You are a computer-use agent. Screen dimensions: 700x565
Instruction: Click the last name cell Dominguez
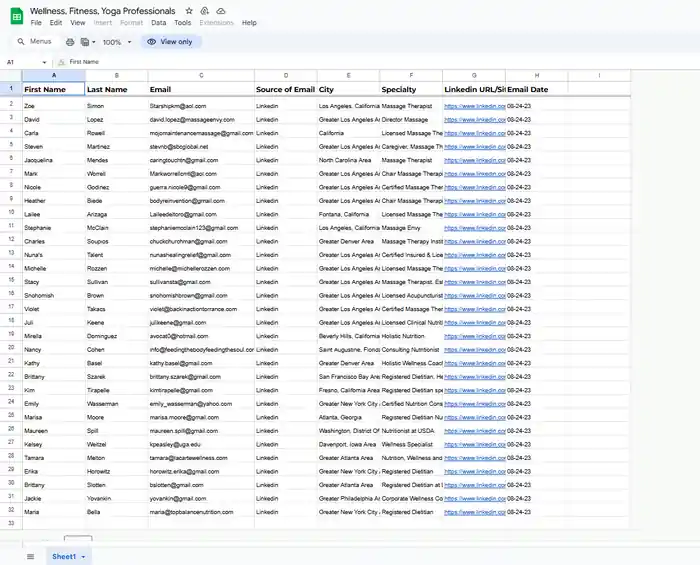coord(117,336)
